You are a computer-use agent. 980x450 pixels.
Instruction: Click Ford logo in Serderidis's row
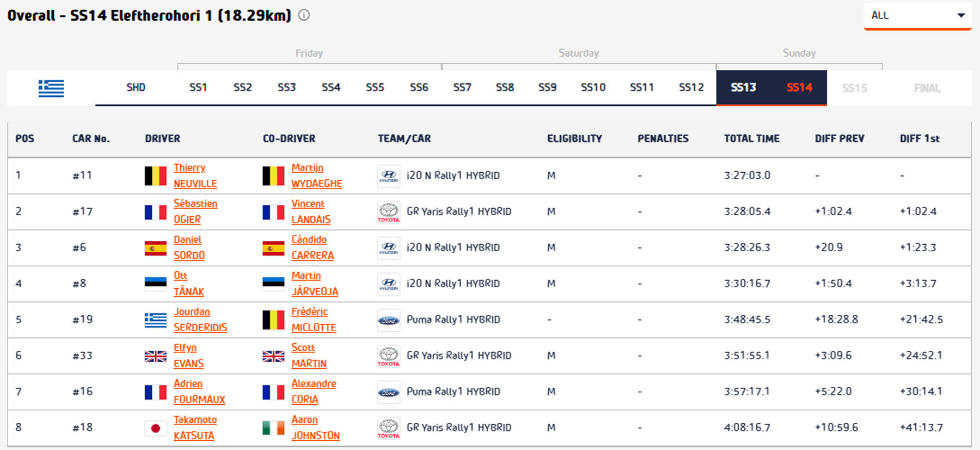tap(389, 320)
